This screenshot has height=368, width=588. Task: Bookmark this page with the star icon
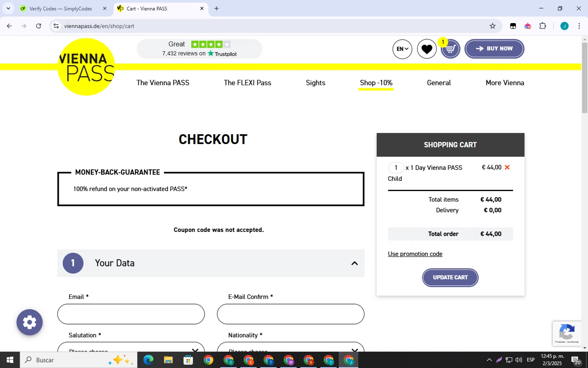point(492,26)
